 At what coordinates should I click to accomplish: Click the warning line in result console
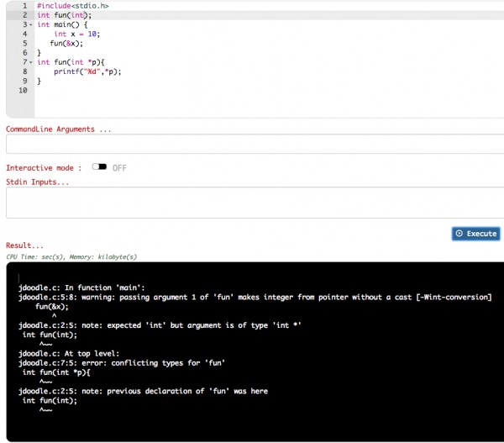255,298
